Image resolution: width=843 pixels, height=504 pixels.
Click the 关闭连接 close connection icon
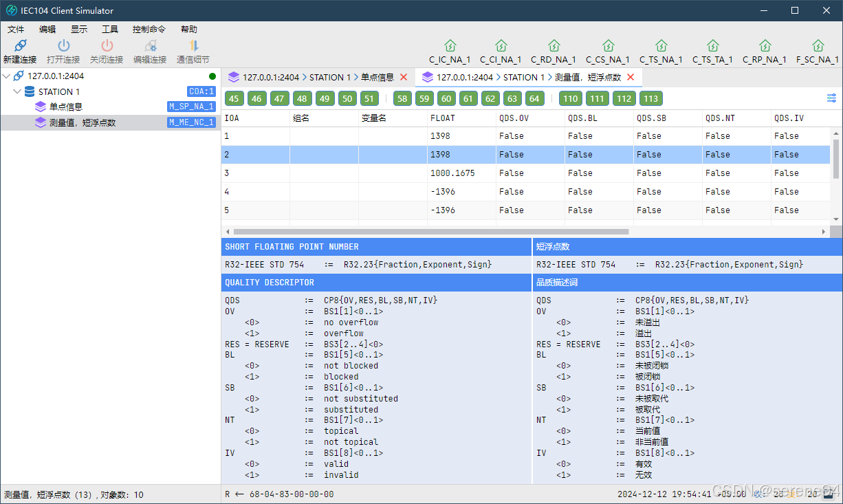pyautogui.click(x=107, y=45)
